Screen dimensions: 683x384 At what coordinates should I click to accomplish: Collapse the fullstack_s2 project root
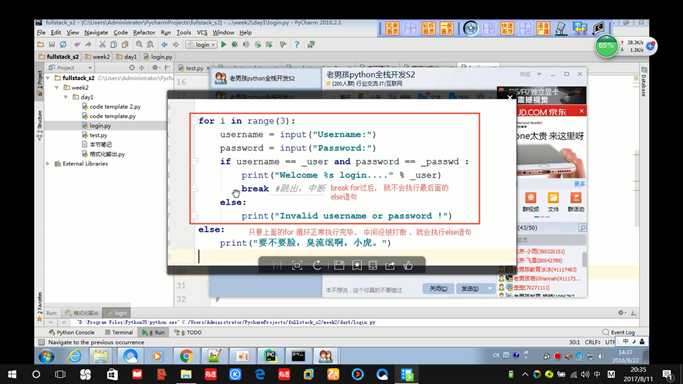[48, 78]
